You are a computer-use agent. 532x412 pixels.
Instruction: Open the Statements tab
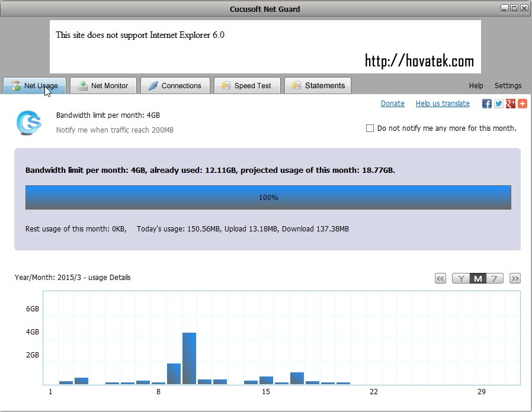tap(318, 86)
